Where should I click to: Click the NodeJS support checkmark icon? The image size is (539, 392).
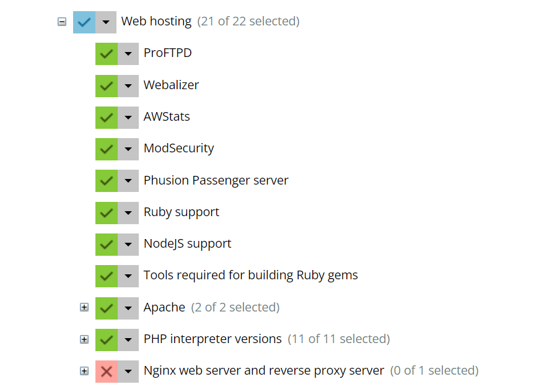pos(107,244)
